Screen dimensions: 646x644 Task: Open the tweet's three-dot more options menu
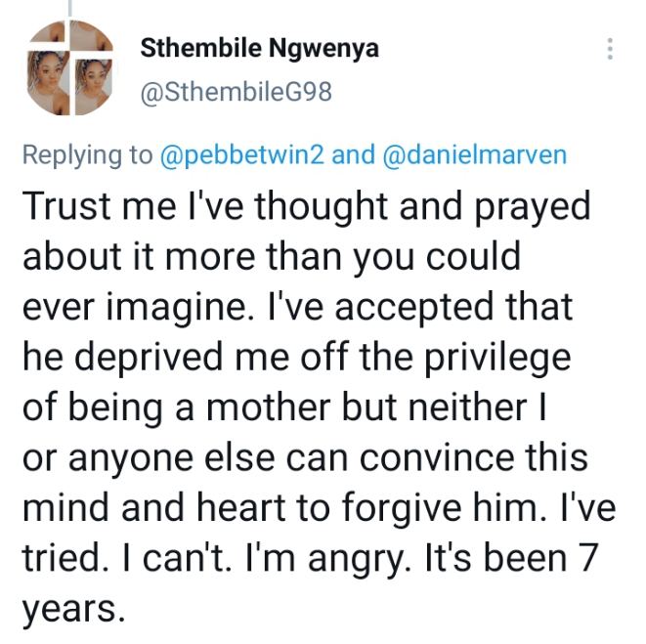(x=610, y=50)
